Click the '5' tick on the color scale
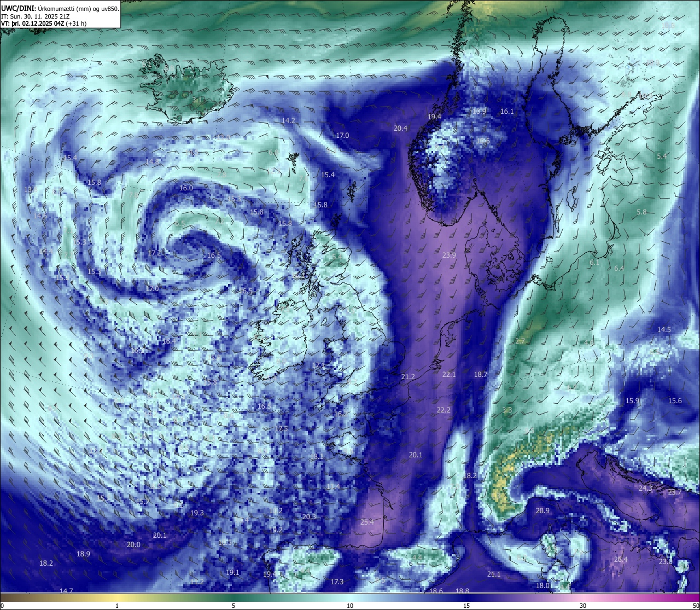Screen dimensions: 700x610 pyautogui.click(x=234, y=605)
